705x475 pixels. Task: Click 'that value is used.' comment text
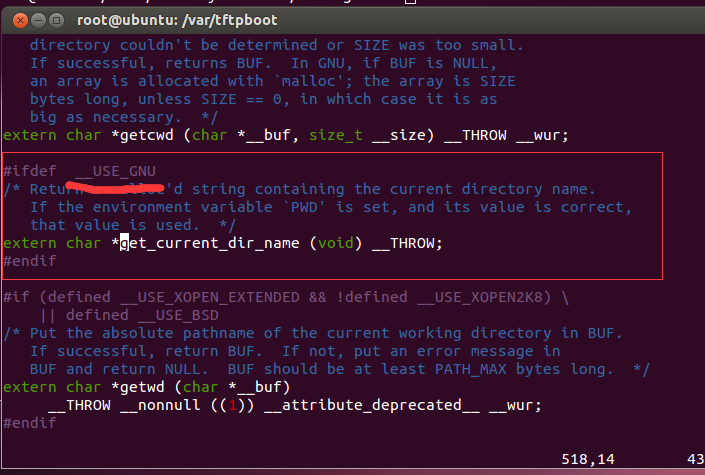[x=115, y=225]
